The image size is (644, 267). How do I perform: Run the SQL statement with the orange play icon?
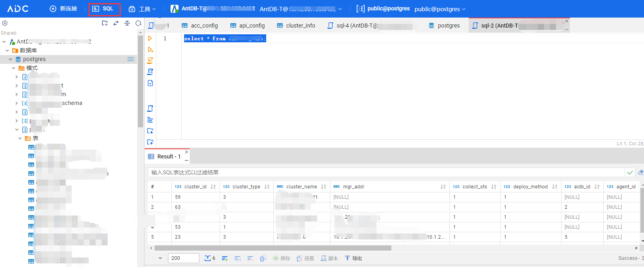[150, 38]
